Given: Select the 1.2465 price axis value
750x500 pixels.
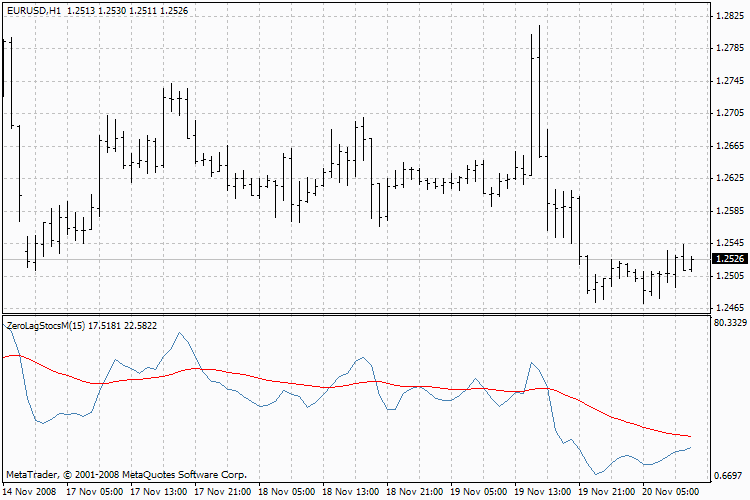Looking at the screenshot, I should (x=727, y=308).
